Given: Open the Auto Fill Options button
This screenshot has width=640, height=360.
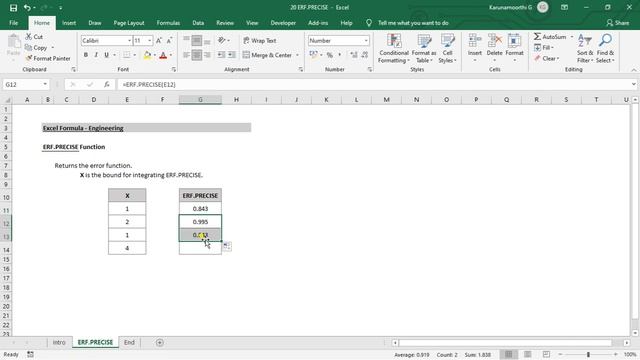Looking at the screenshot, I should pos(227,246).
